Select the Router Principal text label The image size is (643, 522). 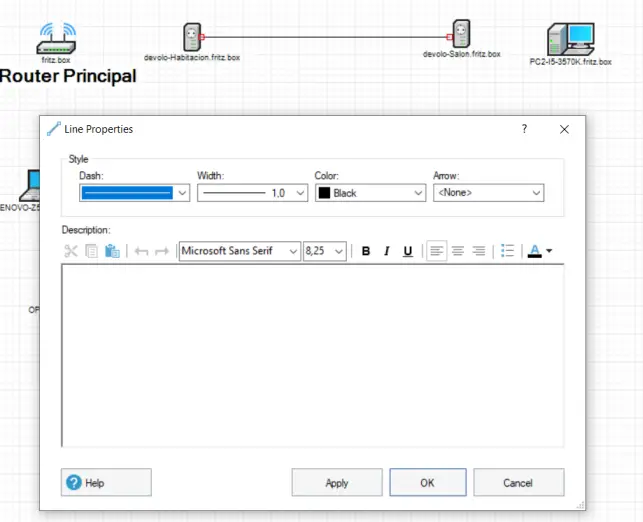click(x=68, y=76)
